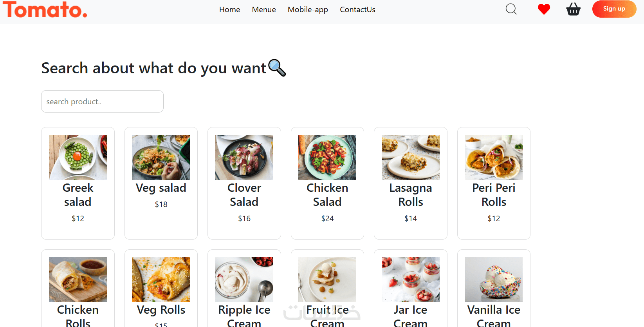Click the Clover Salad picture

tap(244, 157)
